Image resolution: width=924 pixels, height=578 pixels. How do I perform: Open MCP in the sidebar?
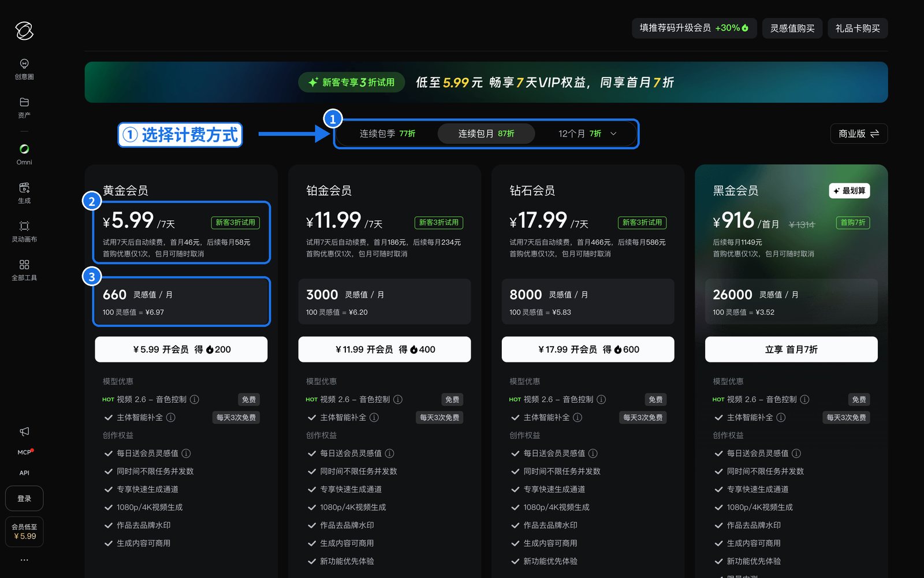tap(24, 452)
